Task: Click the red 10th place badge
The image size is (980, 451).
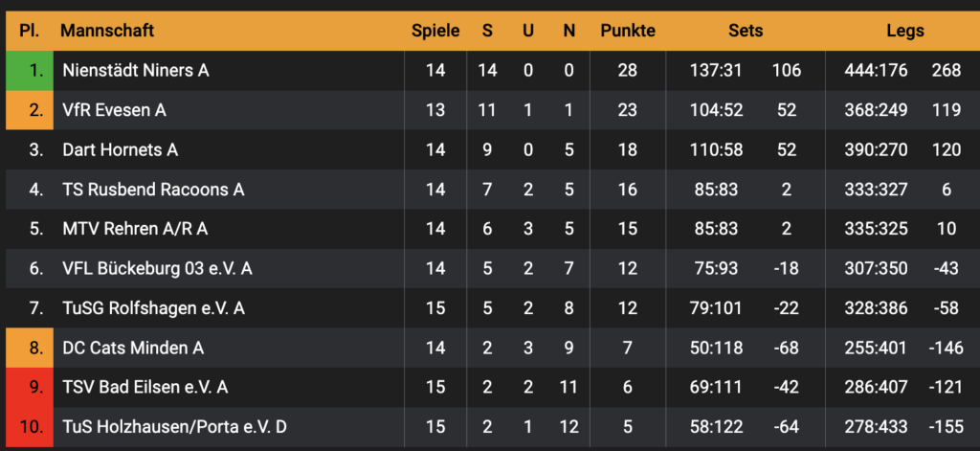Action: [29, 427]
